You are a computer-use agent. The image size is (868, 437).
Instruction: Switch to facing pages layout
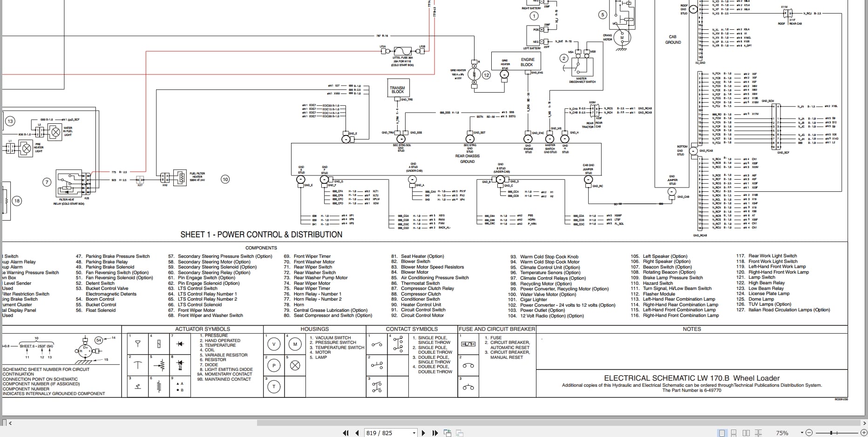[x=746, y=433]
